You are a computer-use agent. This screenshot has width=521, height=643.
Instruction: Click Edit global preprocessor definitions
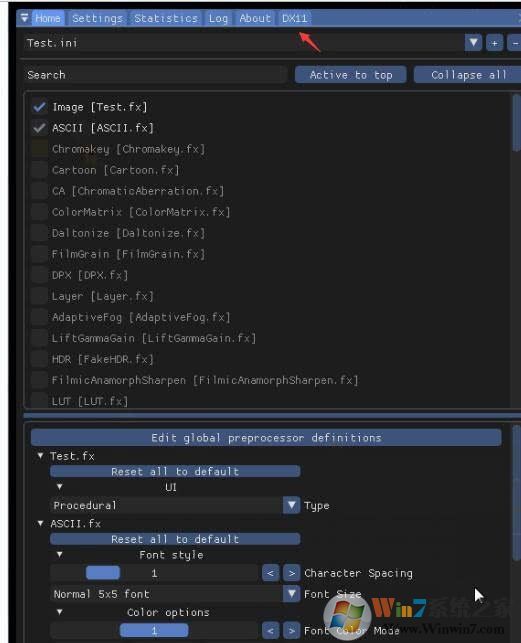pyautogui.click(x=266, y=438)
